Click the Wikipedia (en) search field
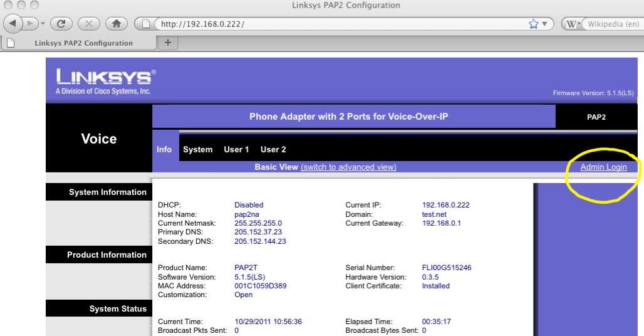Screen dimensions: 644x336 613,24
